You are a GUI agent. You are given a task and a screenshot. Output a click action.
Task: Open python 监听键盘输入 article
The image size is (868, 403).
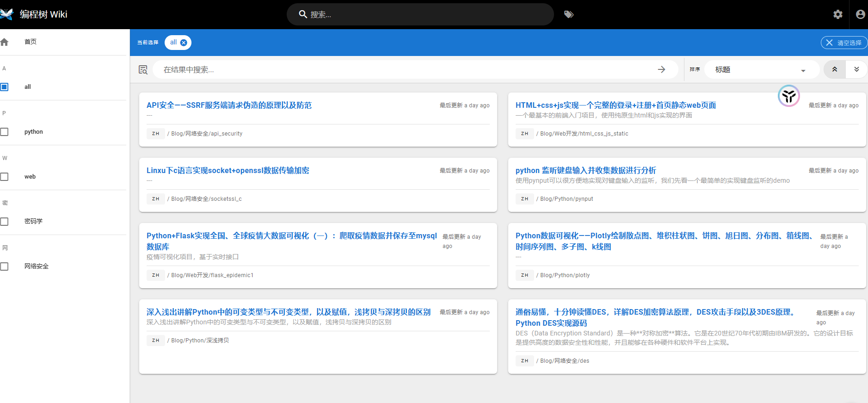coord(585,170)
